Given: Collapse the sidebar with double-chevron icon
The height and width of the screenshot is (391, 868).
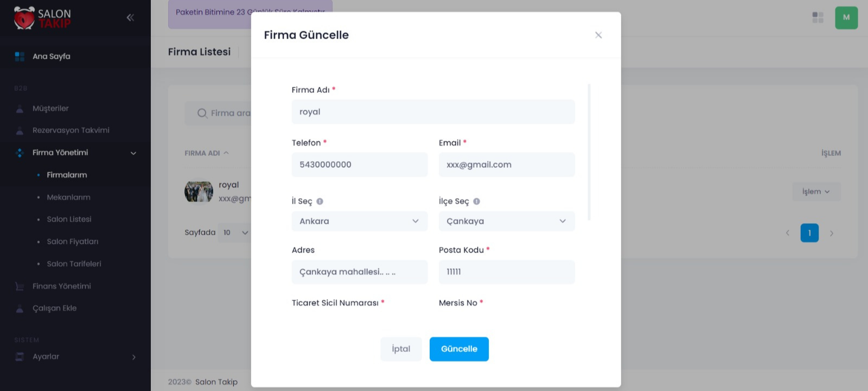Looking at the screenshot, I should [130, 17].
